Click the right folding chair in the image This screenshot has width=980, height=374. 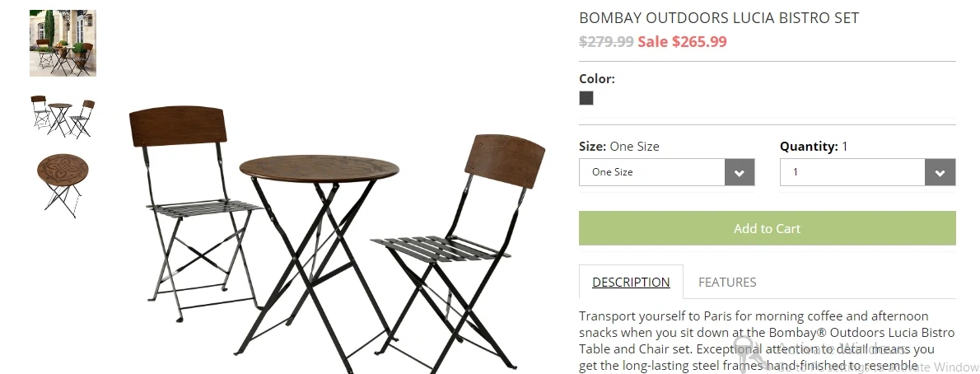click(x=458, y=250)
